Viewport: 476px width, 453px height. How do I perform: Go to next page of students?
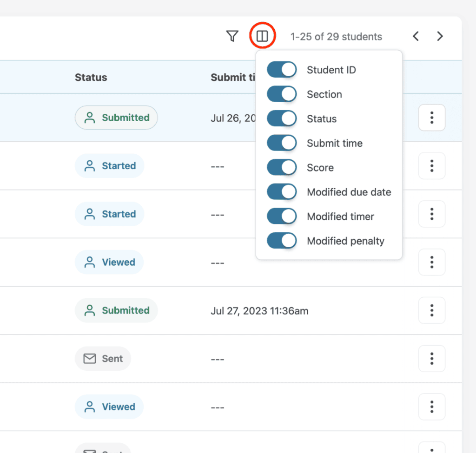coord(439,36)
